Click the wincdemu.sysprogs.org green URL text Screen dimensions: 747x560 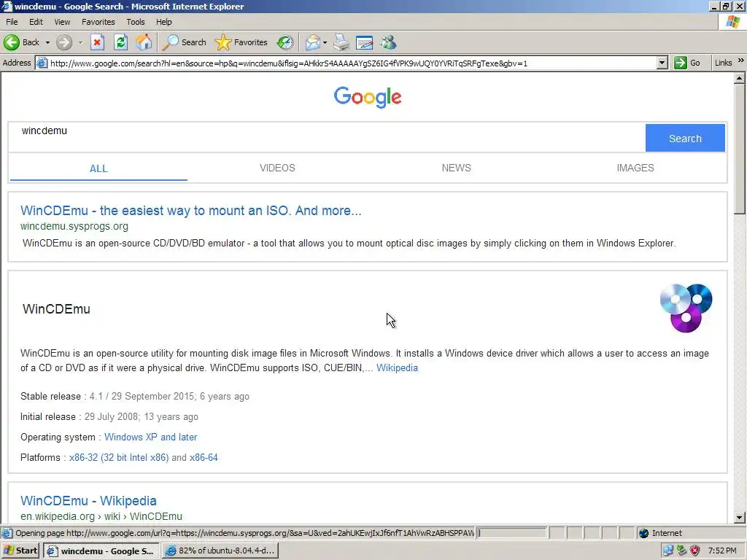coord(74,226)
